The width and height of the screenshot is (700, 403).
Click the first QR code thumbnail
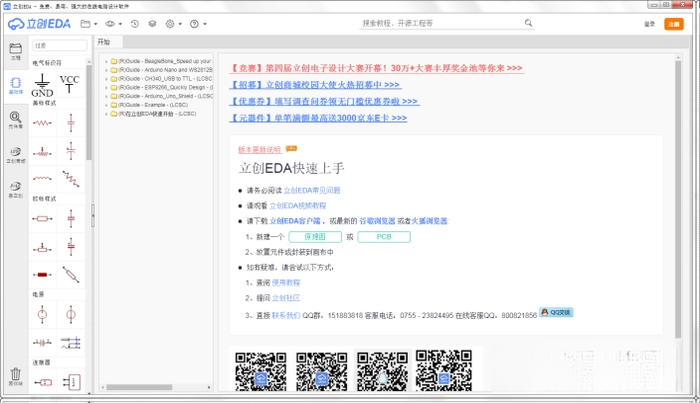point(261,371)
